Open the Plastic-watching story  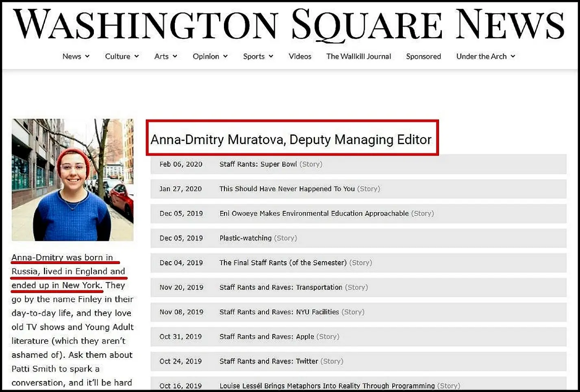click(245, 238)
